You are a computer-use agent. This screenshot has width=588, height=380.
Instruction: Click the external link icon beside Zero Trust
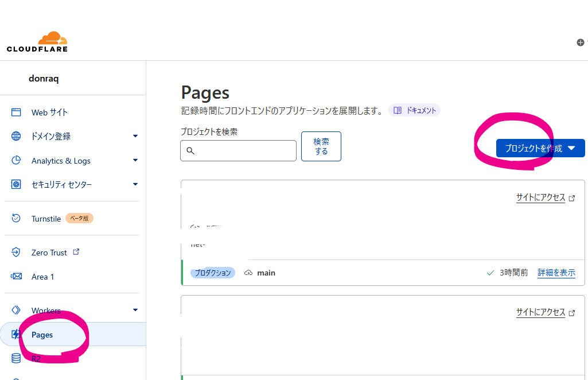click(76, 252)
